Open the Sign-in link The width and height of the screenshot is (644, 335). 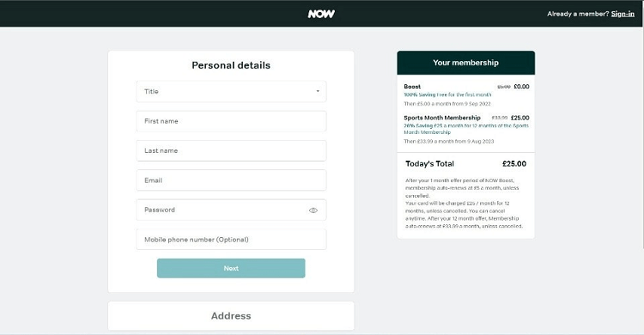pyautogui.click(x=623, y=14)
